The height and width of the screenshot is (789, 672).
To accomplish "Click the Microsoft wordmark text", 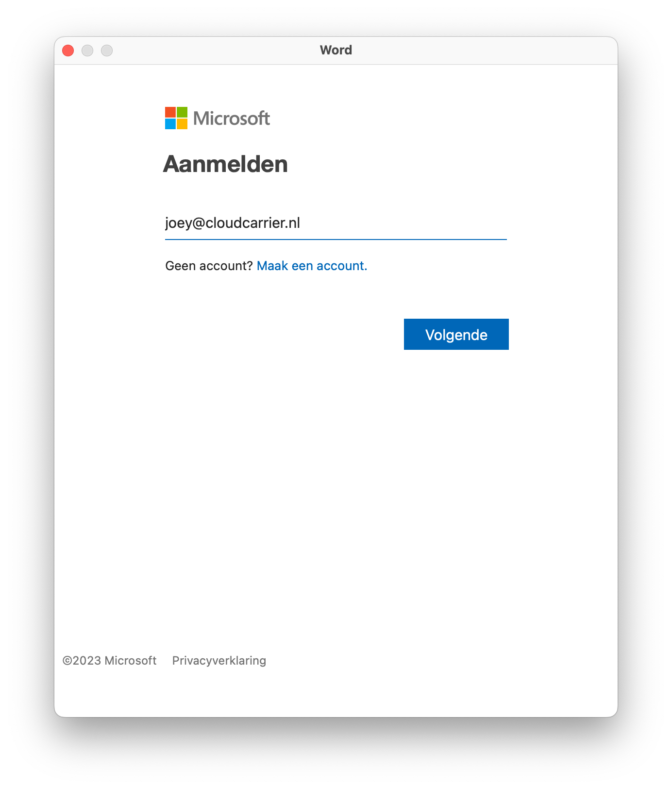I will click(x=232, y=118).
